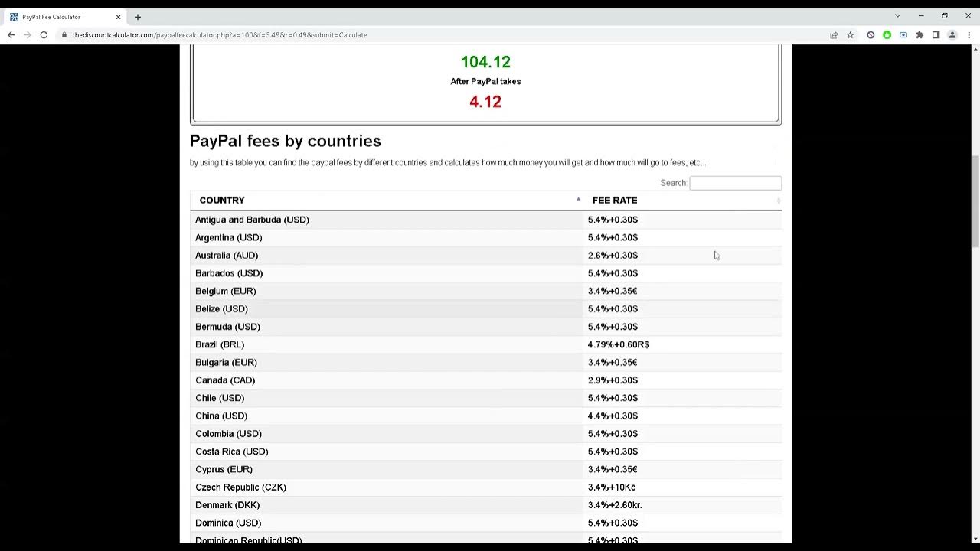
Task: Open the Extensions puzzle-piece menu
Action: (x=920, y=35)
